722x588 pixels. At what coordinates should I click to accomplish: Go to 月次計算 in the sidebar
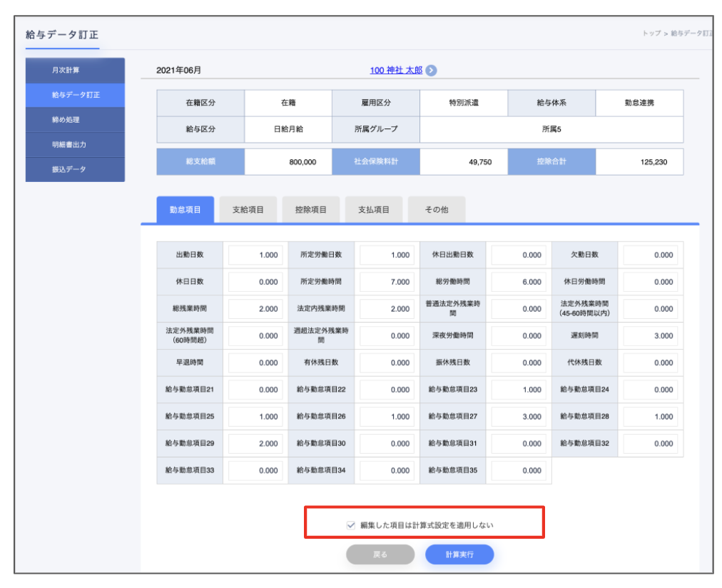point(75,70)
